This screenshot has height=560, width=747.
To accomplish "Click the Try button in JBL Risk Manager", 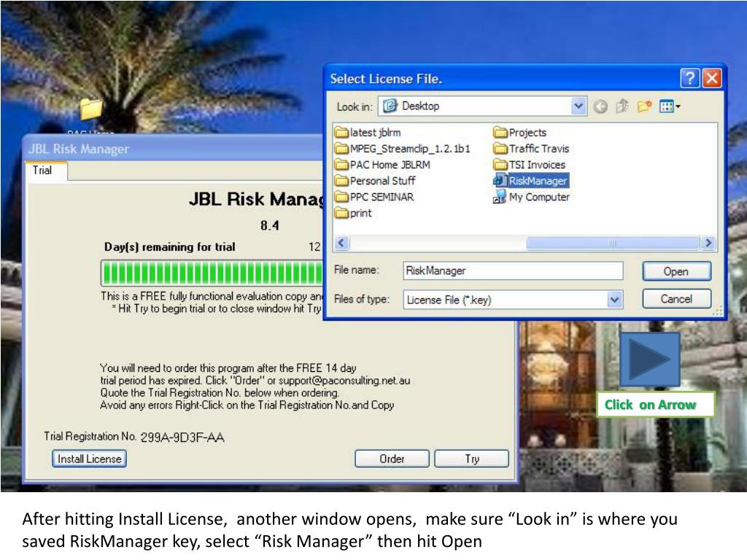I will [472, 459].
